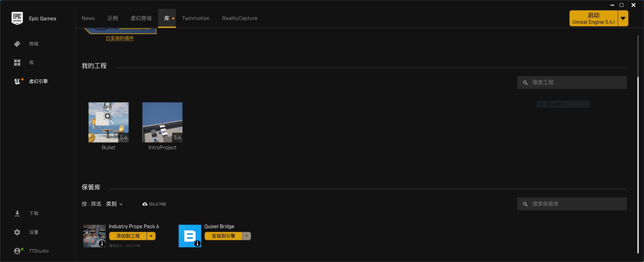Click the 缓存大小 193.0 MB text

tap(125, 246)
